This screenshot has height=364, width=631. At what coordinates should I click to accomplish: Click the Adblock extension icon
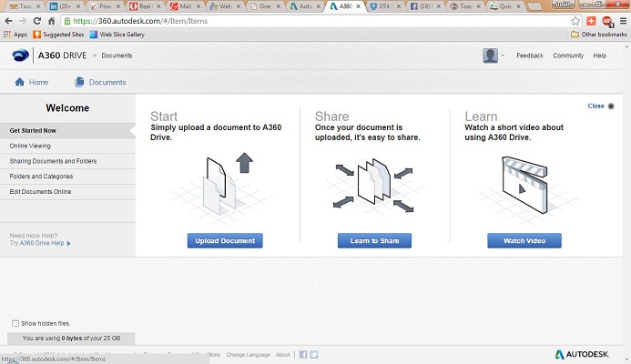(606, 21)
